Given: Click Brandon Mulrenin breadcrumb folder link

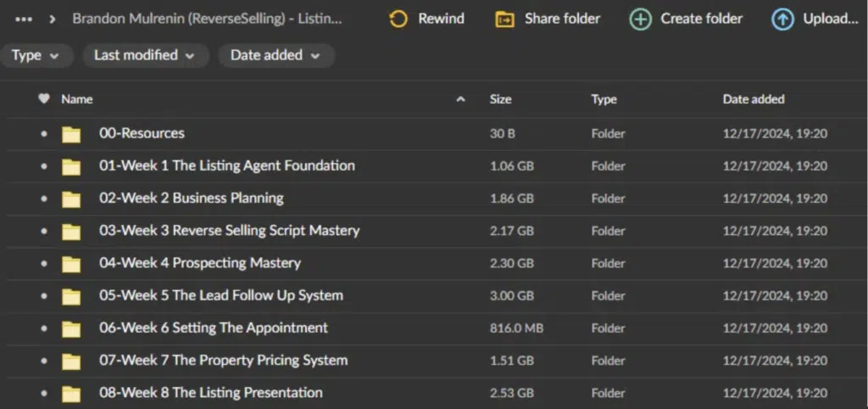Looking at the screenshot, I should (x=207, y=20).
